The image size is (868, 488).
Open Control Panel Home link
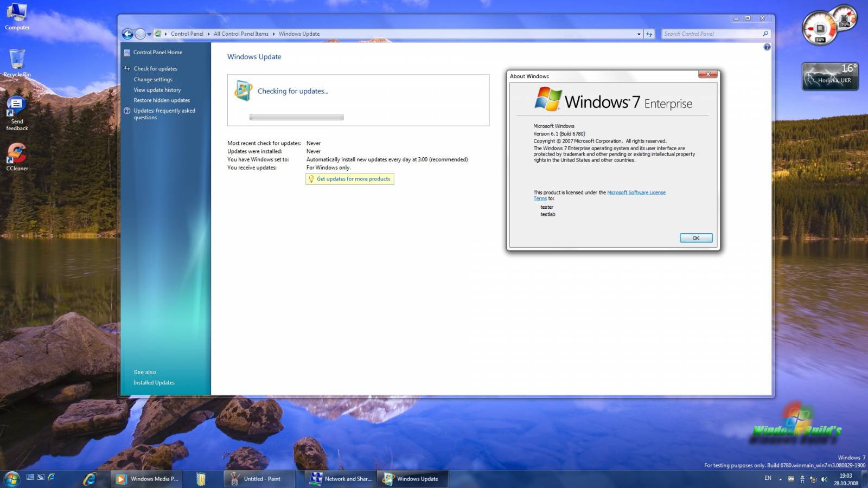(x=157, y=53)
